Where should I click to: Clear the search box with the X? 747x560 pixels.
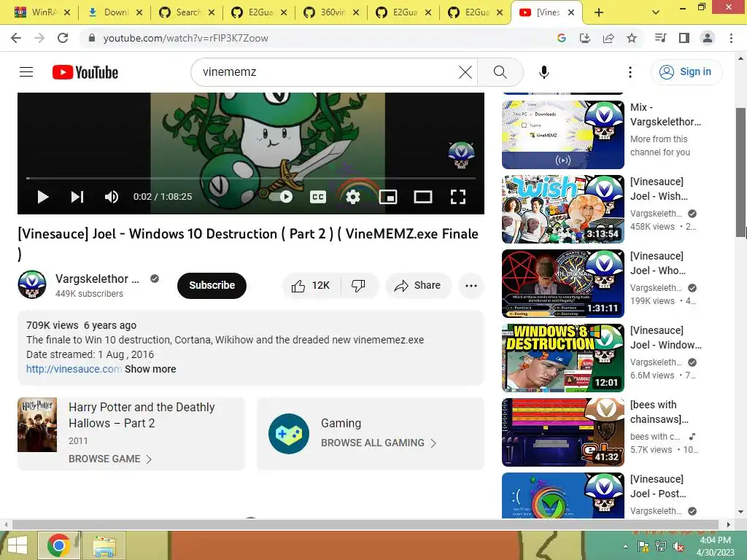465,72
